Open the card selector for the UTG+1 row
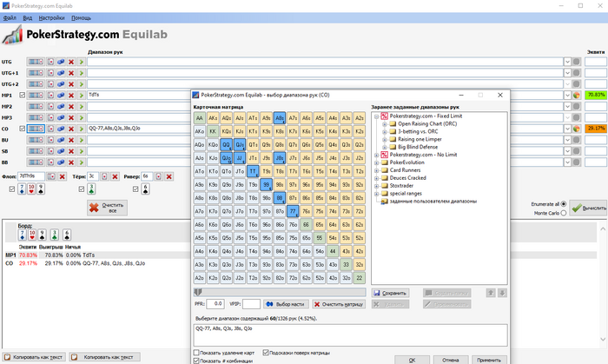Screen dimensions: 608x364 tap(50, 73)
